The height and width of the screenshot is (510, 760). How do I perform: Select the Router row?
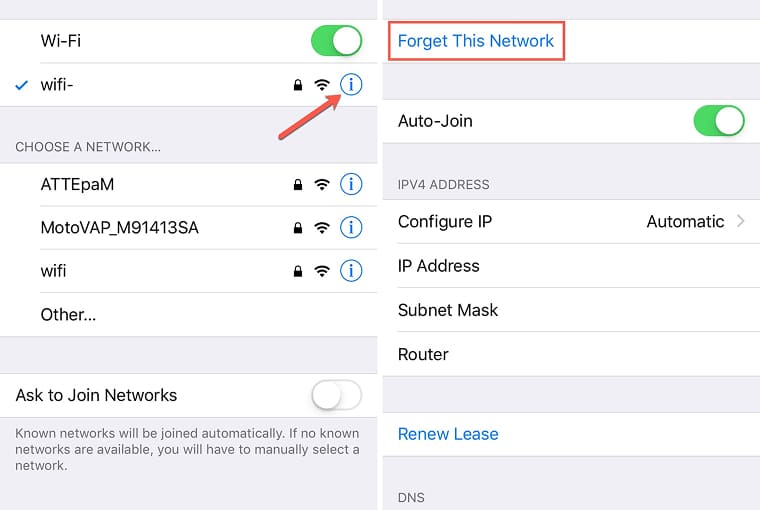571,354
